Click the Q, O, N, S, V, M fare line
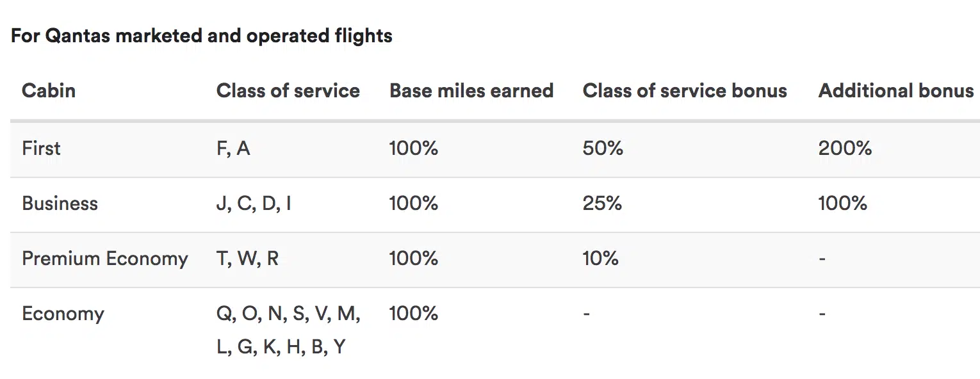This screenshot has height=379, width=980. click(x=288, y=314)
